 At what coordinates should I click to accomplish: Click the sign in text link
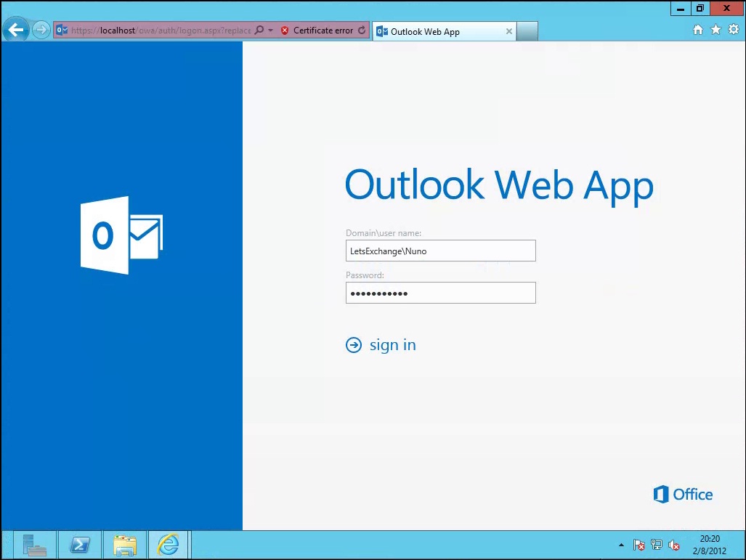pos(392,345)
